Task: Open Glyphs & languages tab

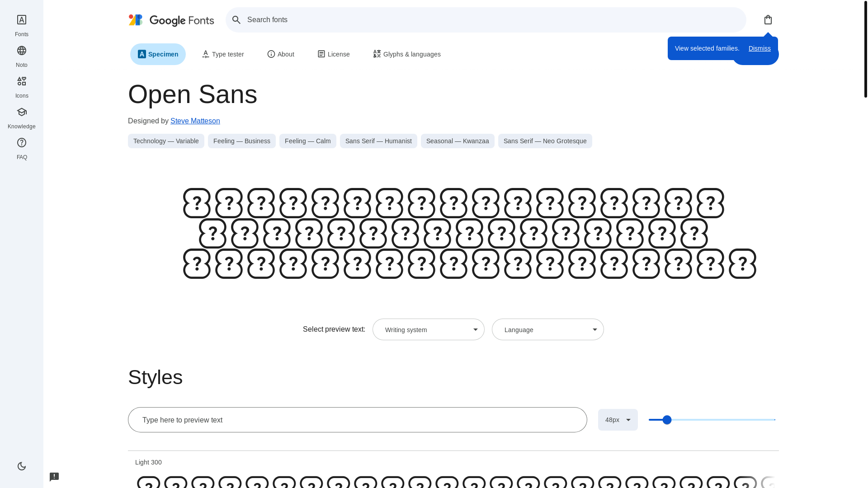Action: point(407,54)
